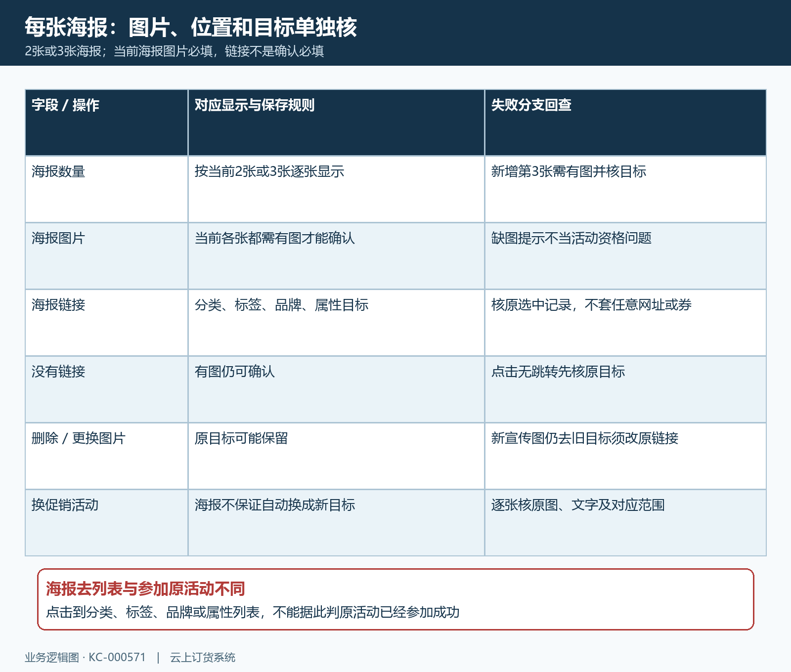
Task: Select the 没有链接 row label
Action: point(58,372)
